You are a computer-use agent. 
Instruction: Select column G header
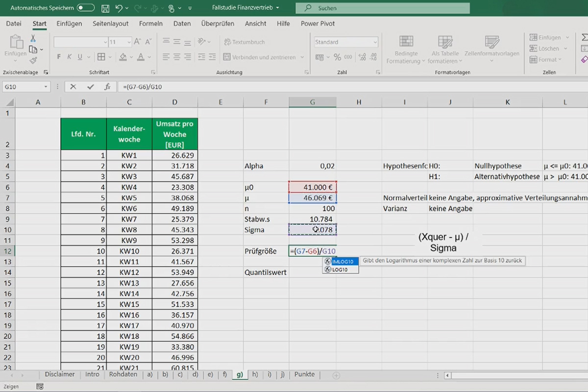tap(313, 102)
